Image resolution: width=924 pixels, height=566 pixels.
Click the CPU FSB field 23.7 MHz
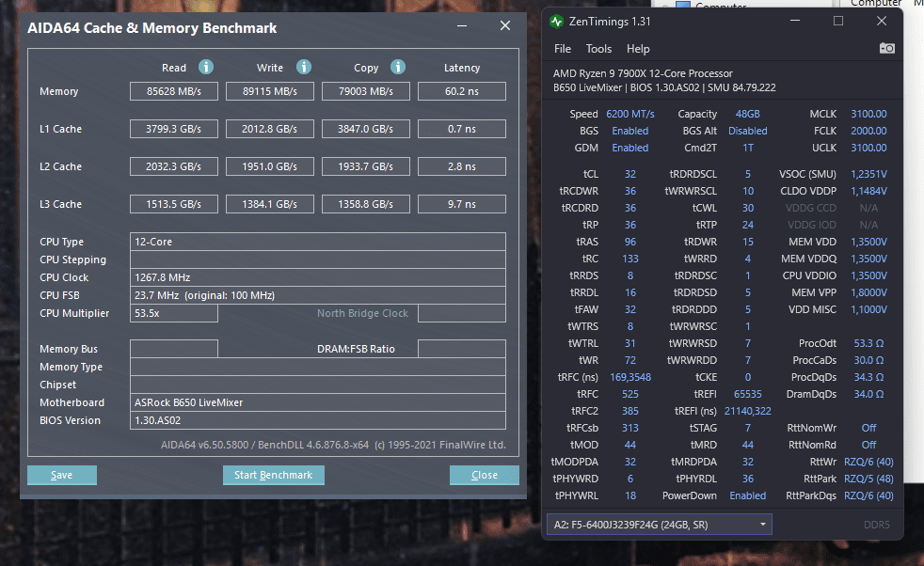click(x=318, y=295)
